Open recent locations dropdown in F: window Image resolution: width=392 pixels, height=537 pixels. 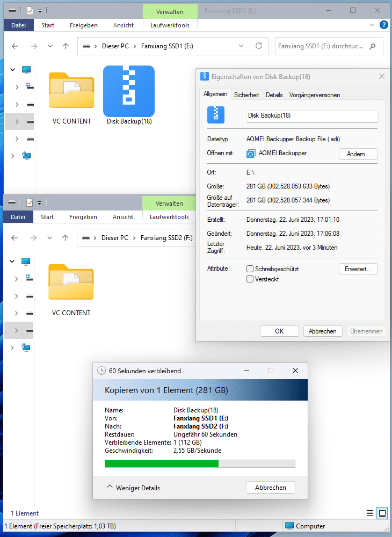pyautogui.click(x=49, y=238)
